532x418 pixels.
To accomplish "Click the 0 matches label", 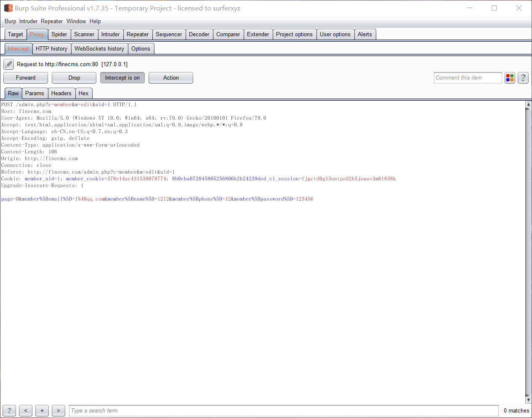I will pyautogui.click(x=516, y=411).
